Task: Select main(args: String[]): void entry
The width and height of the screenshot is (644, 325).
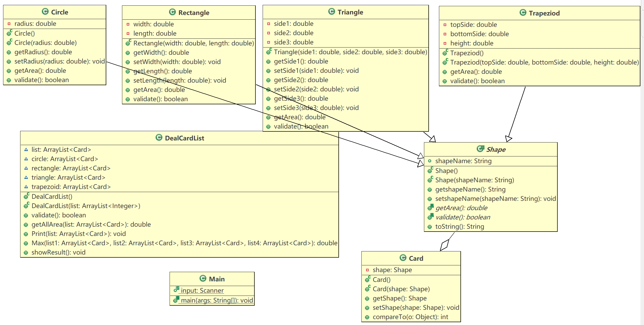Action: point(217,300)
